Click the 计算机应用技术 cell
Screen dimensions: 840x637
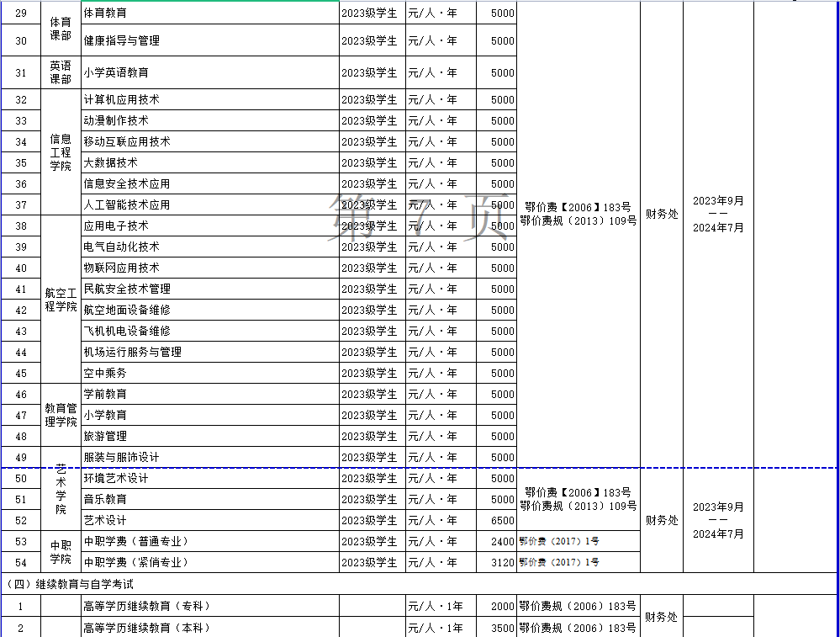tap(209, 99)
